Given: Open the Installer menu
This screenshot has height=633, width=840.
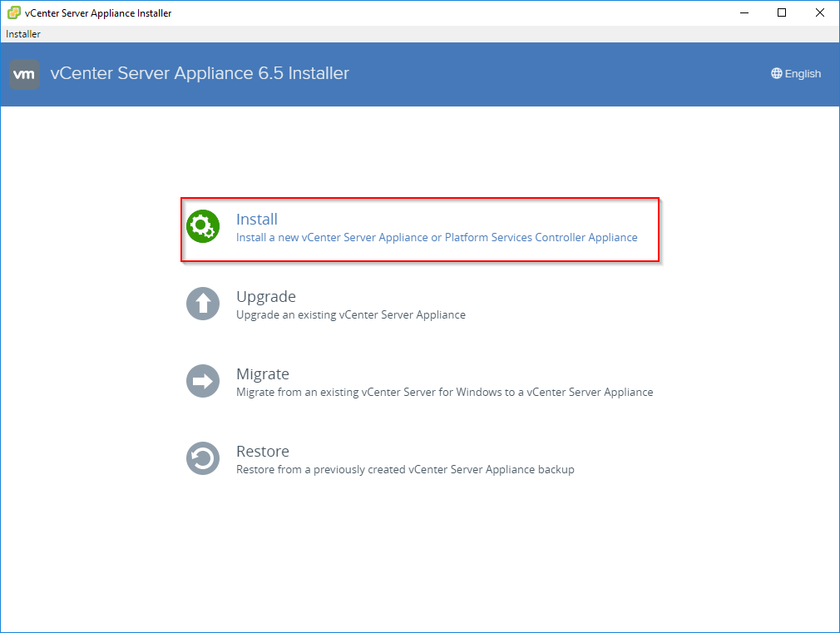Looking at the screenshot, I should [x=22, y=33].
